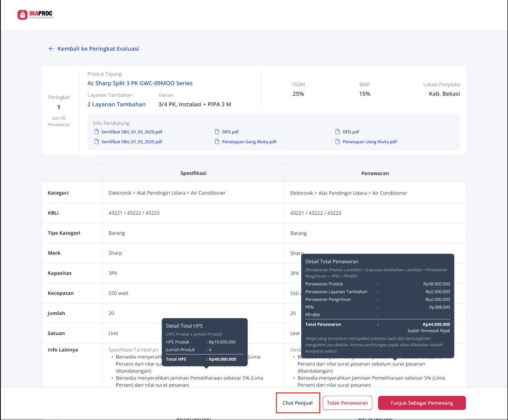Click 550 watt in the Spesifikasi column
The height and width of the screenshot is (420, 508).
[x=118, y=293]
